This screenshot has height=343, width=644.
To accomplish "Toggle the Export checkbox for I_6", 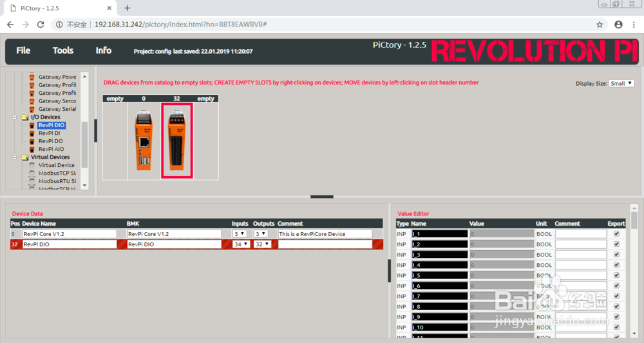I will click(616, 286).
